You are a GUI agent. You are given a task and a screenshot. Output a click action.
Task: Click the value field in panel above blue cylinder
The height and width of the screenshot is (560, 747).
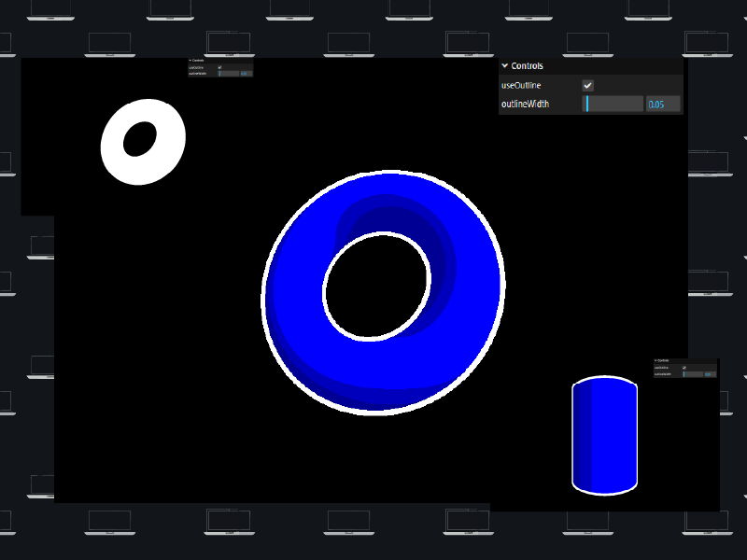pyautogui.click(x=710, y=374)
